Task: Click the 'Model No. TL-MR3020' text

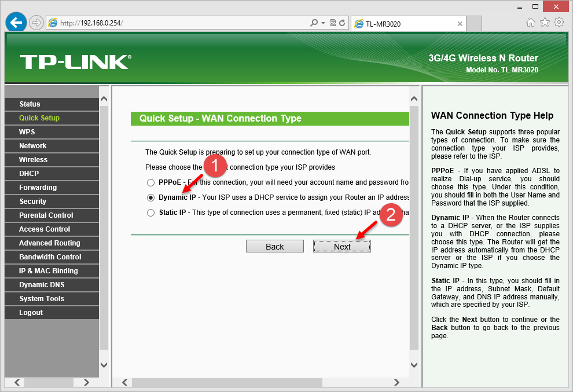Action: pyautogui.click(x=502, y=70)
